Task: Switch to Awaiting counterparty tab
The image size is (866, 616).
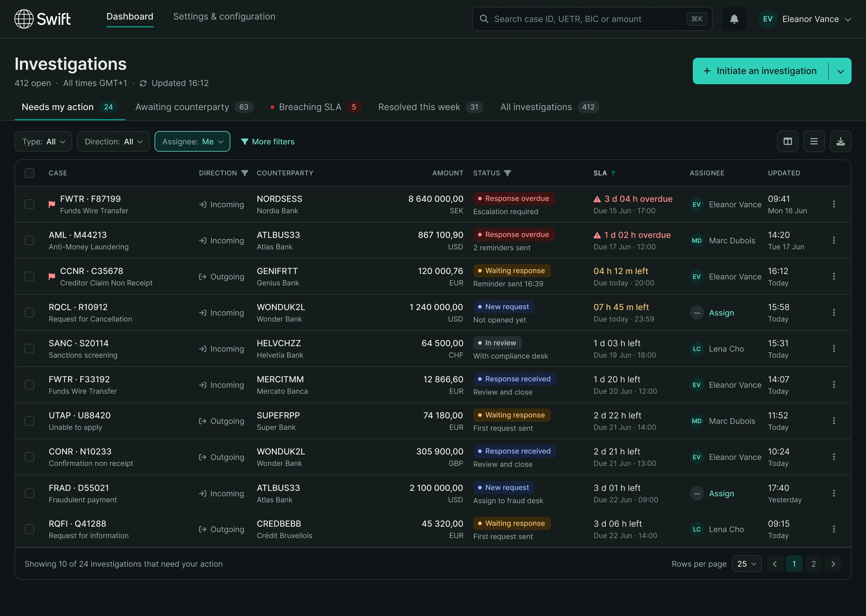Action: pyautogui.click(x=194, y=107)
